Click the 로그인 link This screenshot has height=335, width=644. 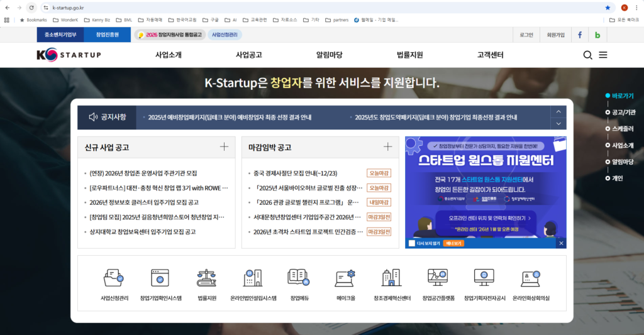[526, 35]
